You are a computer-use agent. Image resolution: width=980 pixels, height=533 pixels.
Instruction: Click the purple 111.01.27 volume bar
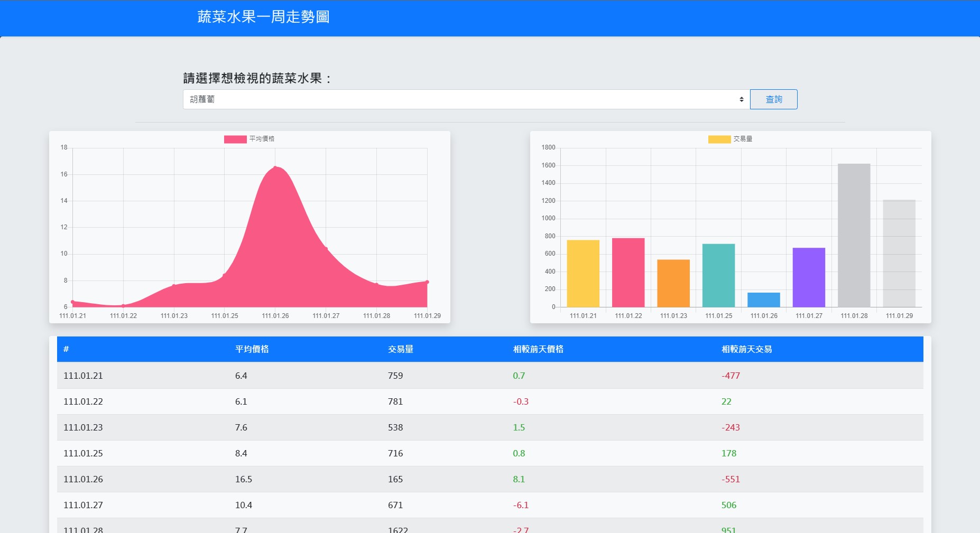tap(809, 277)
